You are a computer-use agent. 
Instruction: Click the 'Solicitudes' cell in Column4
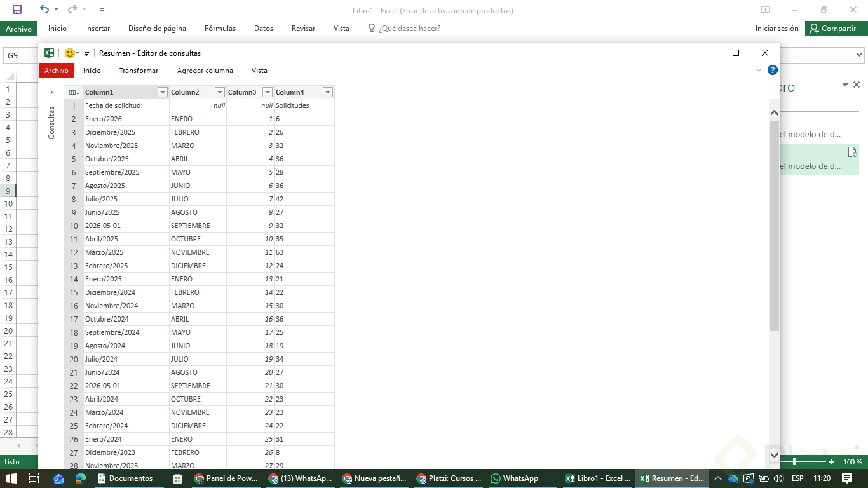pyautogui.click(x=304, y=105)
